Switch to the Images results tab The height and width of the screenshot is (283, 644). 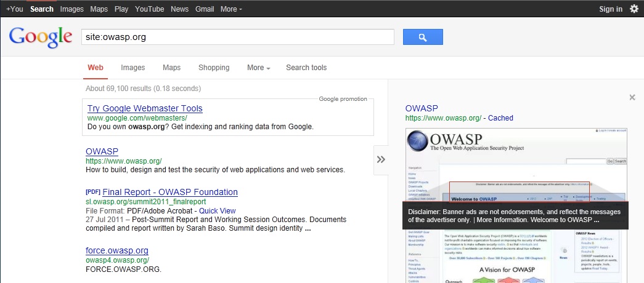[x=133, y=68]
